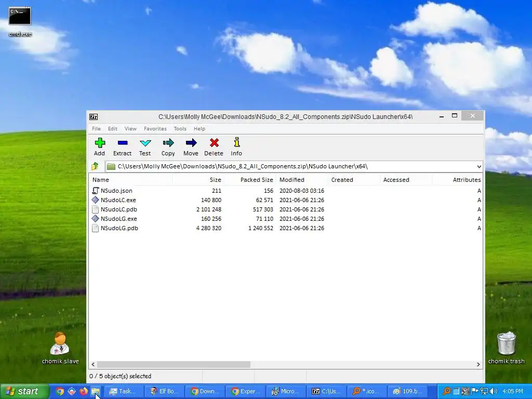Launch Chrome from quick launch bar
The height and width of the screenshot is (399, 532).
pos(60,391)
